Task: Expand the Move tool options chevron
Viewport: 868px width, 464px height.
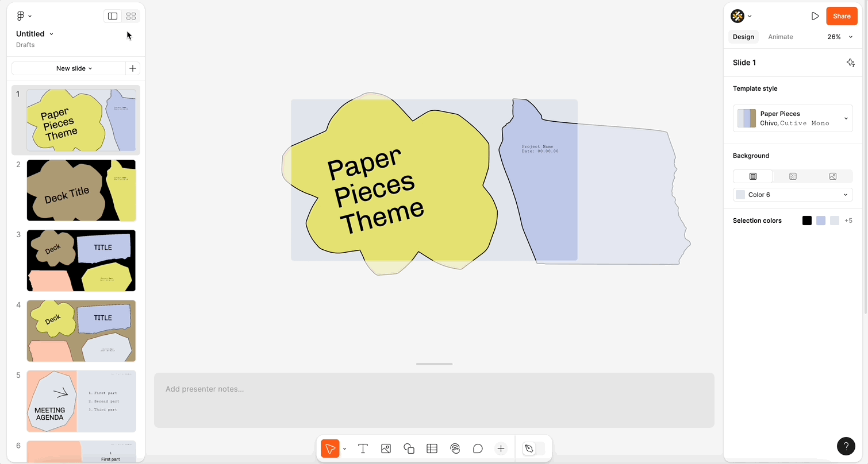Action: coord(344,448)
